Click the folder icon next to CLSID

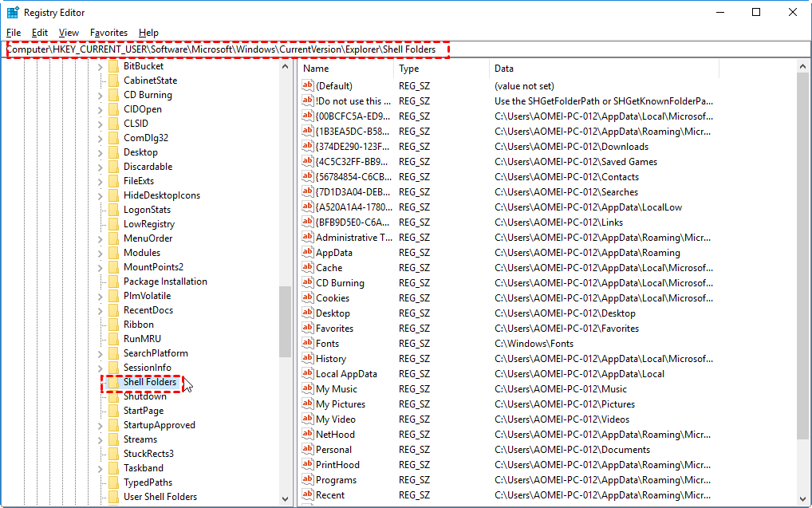pos(114,123)
